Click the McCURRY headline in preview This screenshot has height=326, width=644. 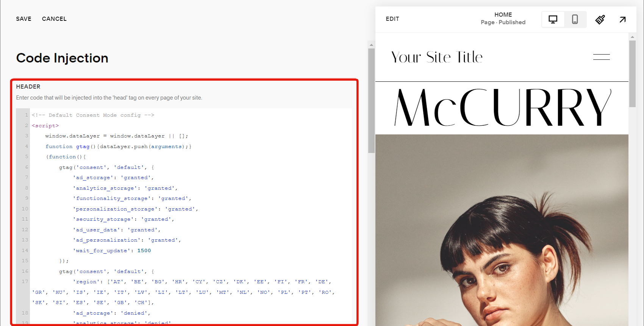[502, 108]
